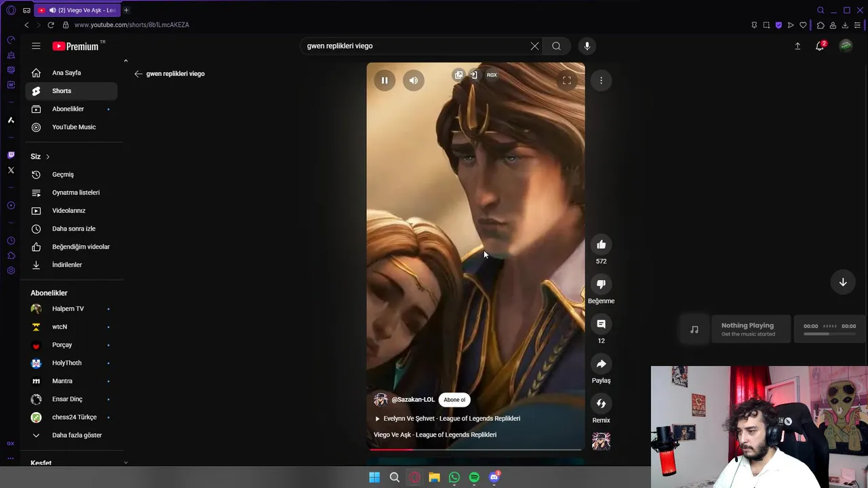
Task: Click the YouTube Premium logo
Action: (x=76, y=46)
